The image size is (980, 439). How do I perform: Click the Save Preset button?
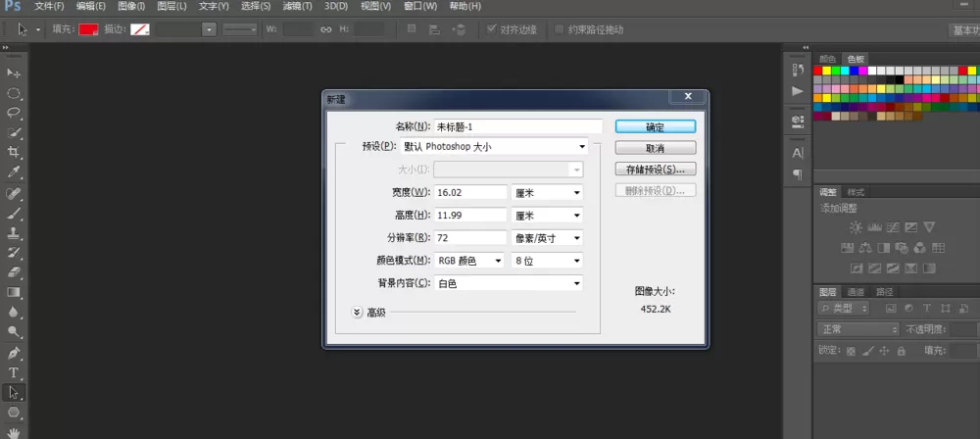[x=655, y=170]
